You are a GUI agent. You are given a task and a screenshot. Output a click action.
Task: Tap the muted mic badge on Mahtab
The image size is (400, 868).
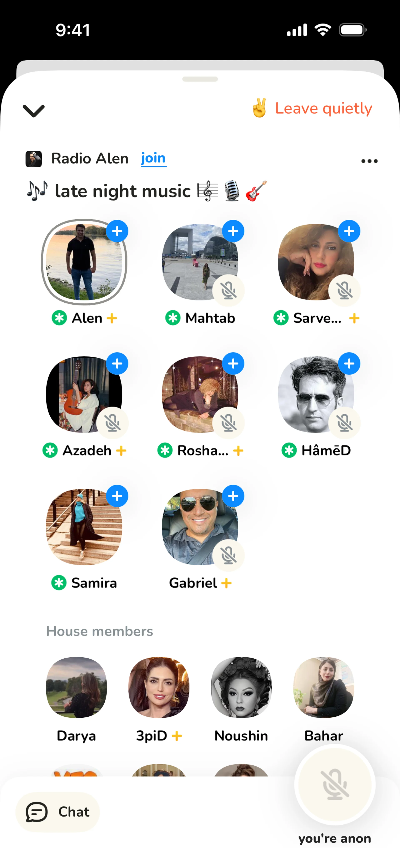(x=229, y=291)
